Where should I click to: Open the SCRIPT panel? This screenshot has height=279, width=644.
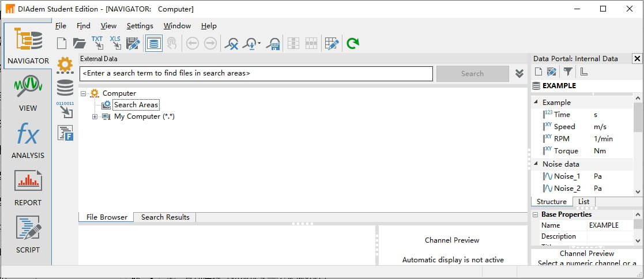click(x=28, y=234)
